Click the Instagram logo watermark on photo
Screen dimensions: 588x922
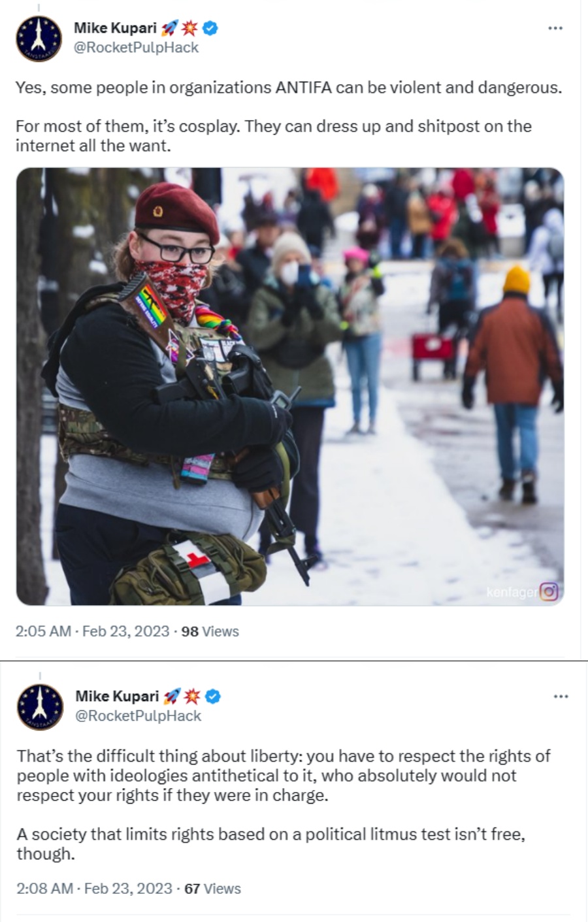[549, 592]
